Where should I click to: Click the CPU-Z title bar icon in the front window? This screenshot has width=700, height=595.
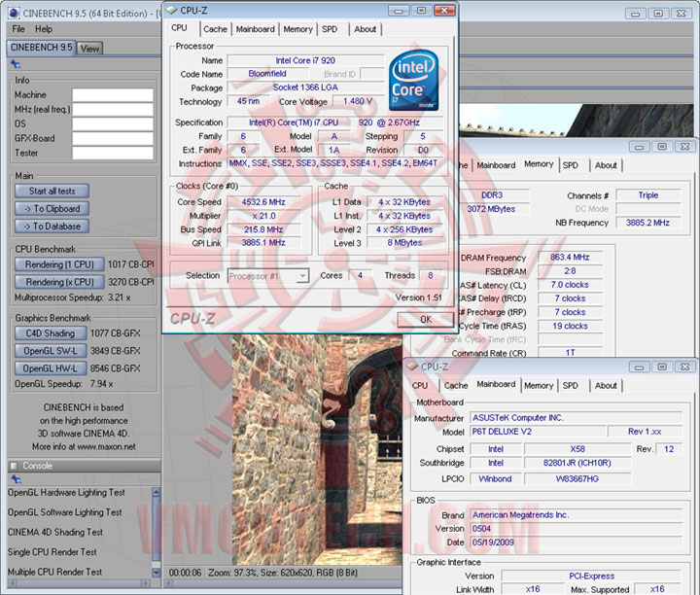(x=172, y=10)
